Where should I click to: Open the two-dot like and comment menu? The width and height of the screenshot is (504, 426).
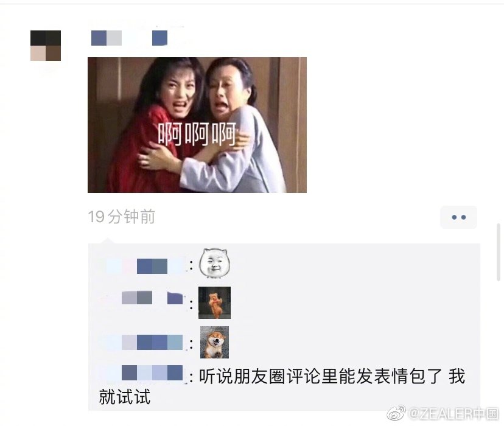[x=458, y=217]
